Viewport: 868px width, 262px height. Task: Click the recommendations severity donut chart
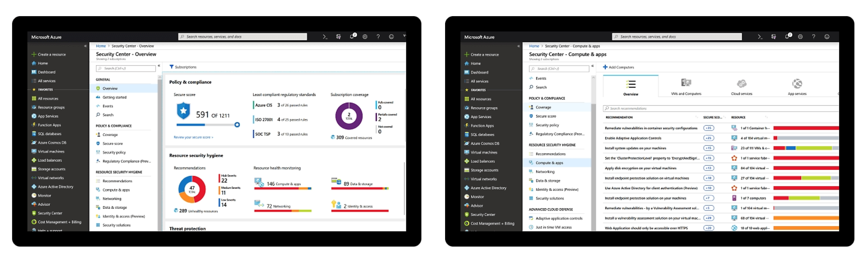(192, 189)
